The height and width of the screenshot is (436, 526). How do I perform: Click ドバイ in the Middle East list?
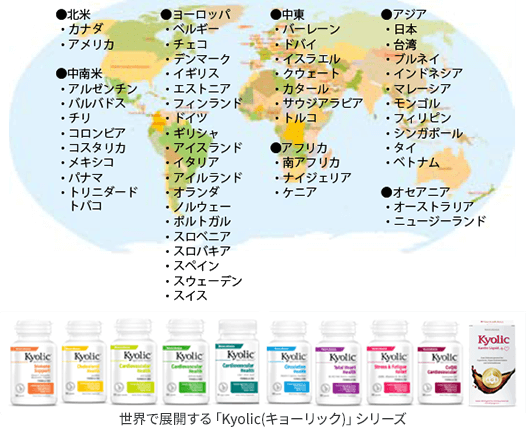click(300, 44)
